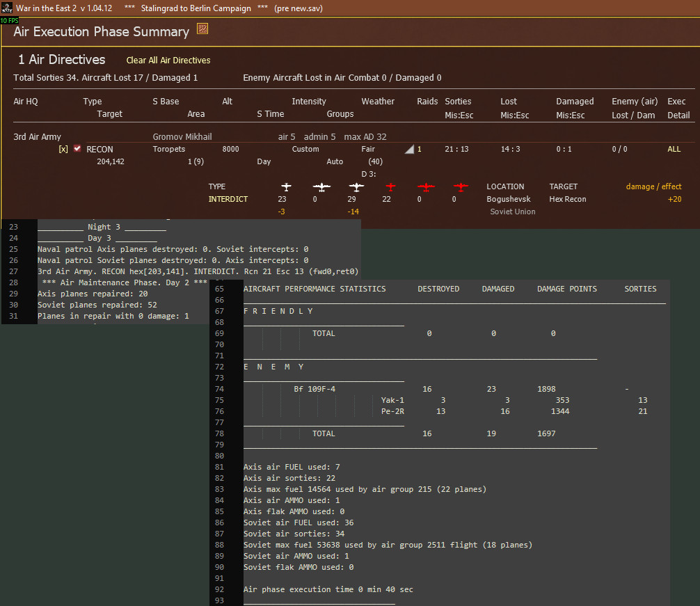700x606 pixels.
Task: Clear All Air Directives
Action: (x=168, y=61)
